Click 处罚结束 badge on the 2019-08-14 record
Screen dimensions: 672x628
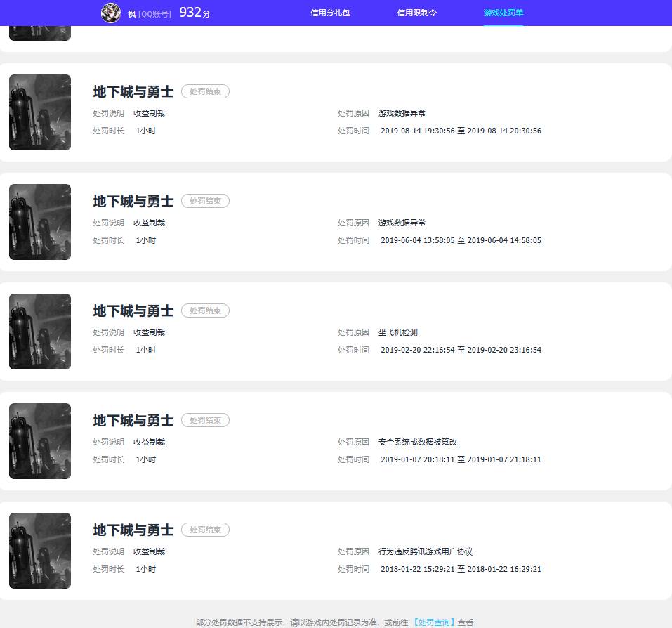click(205, 91)
